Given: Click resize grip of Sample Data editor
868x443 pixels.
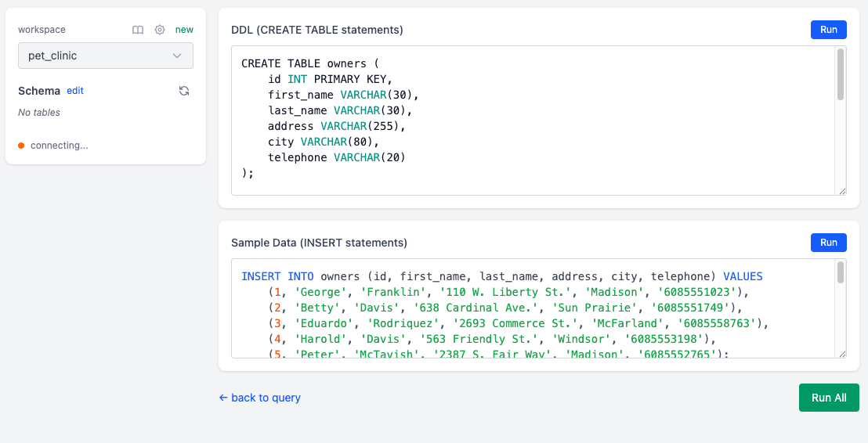Looking at the screenshot, I should (x=842, y=353).
